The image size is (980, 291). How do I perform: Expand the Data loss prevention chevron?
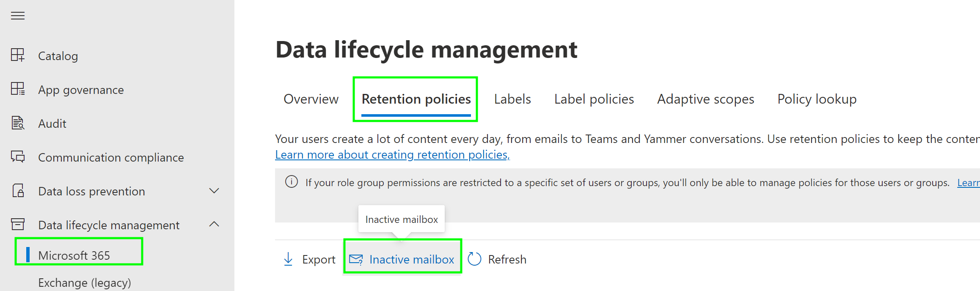(x=214, y=191)
